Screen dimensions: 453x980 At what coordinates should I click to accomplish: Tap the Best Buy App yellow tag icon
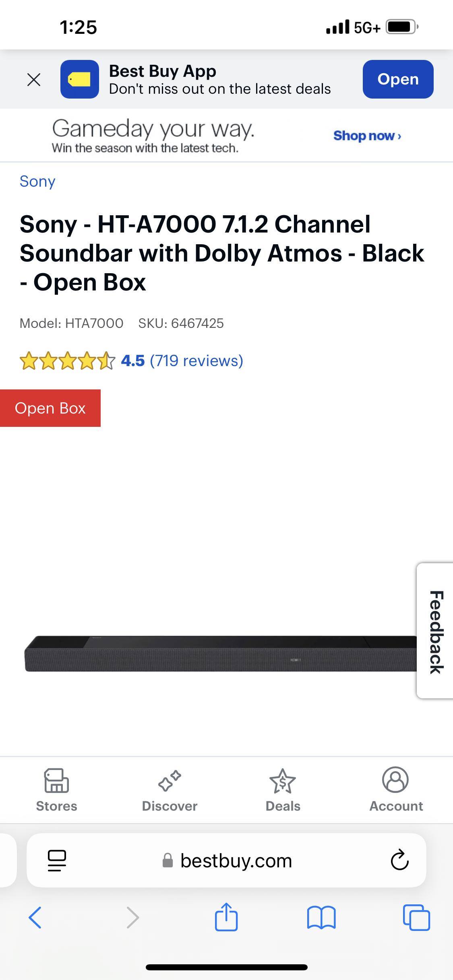click(x=80, y=79)
